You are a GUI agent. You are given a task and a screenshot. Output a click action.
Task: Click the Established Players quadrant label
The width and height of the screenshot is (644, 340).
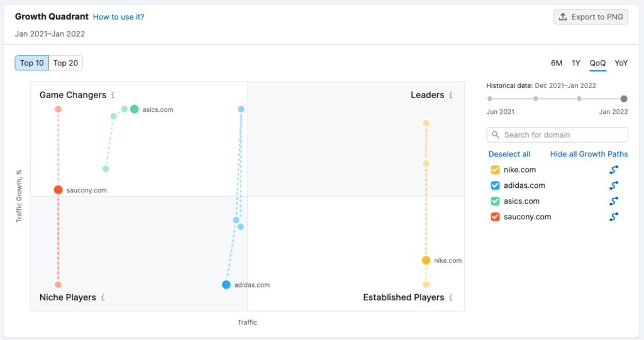tap(403, 297)
